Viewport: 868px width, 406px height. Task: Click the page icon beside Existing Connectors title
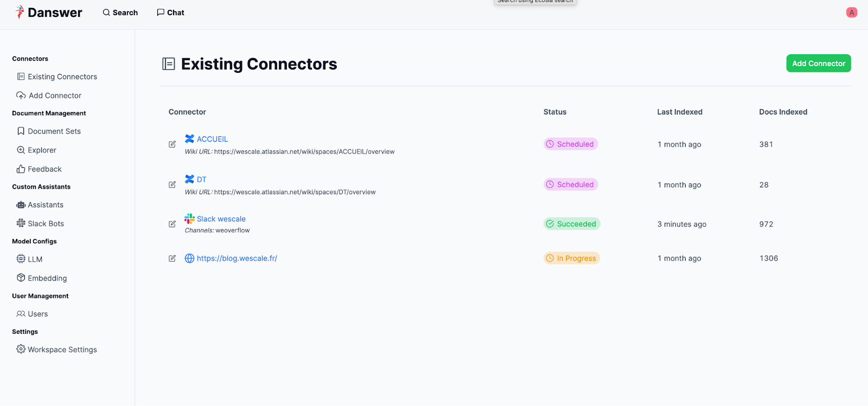tap(169, 64)
